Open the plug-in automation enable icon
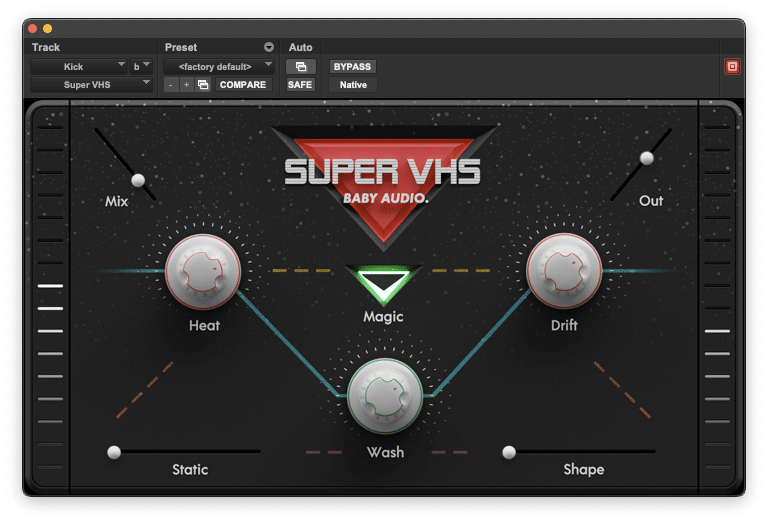The height and width of the screenshot is (523, 768). (x=301, y=67)
